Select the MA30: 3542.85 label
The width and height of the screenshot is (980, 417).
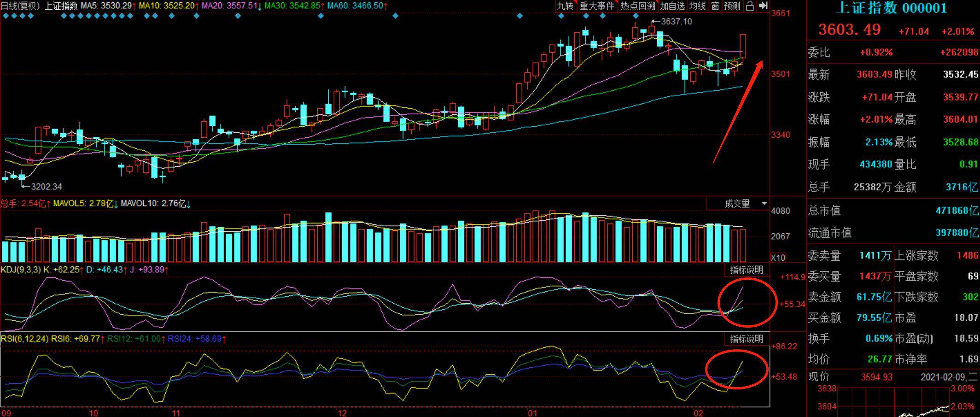tap(295, 6)
